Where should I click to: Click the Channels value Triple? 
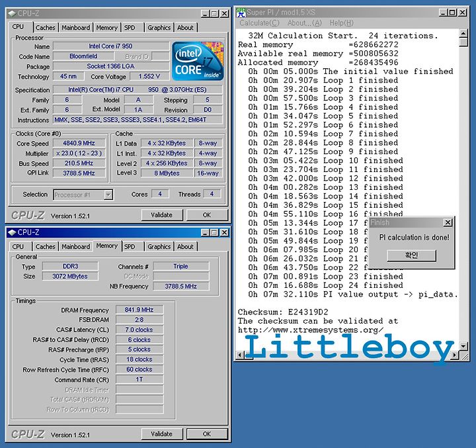[x=180, y=266]
